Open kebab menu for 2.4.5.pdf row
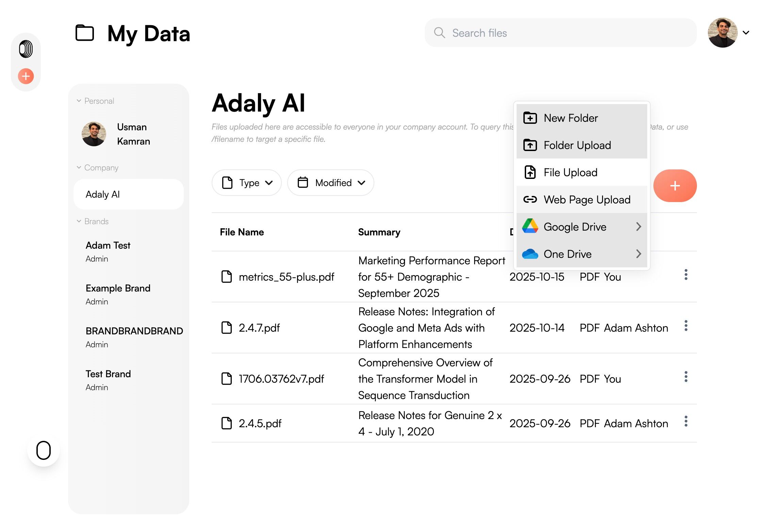The image size is (765, 532). pyautogui.click(x=686, y=421)
